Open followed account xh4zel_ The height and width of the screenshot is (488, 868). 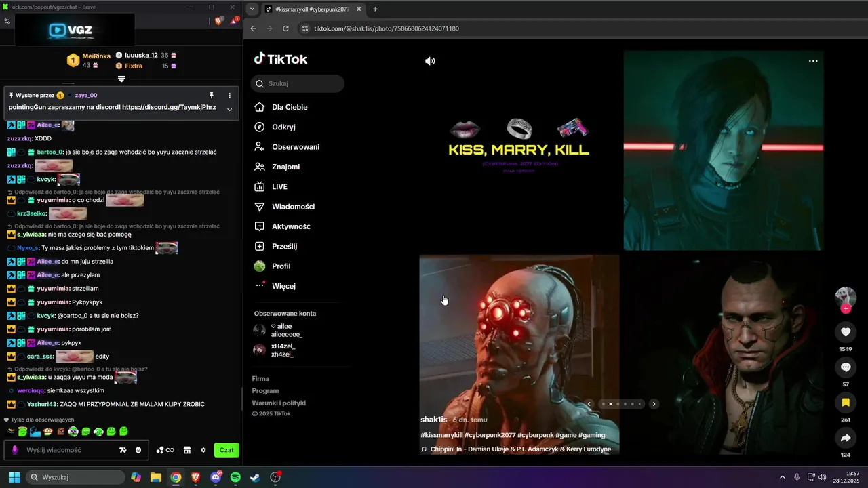click(x=275, y=350)
